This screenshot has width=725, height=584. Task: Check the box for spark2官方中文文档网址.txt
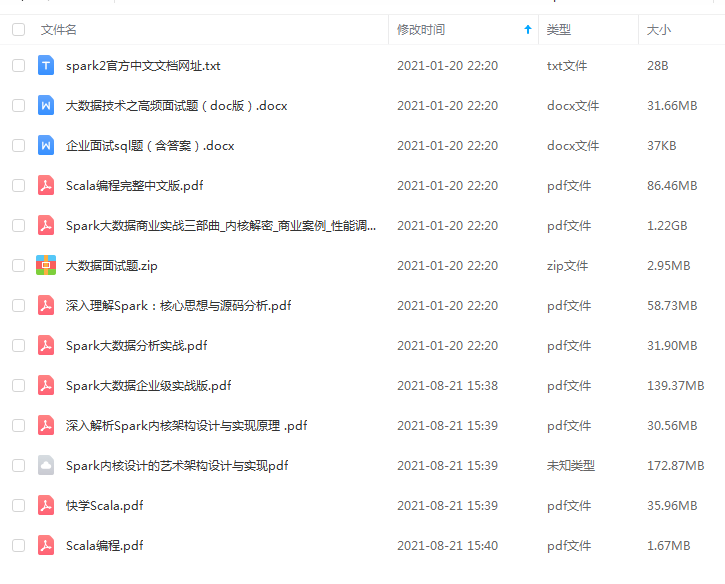point(18,65)
